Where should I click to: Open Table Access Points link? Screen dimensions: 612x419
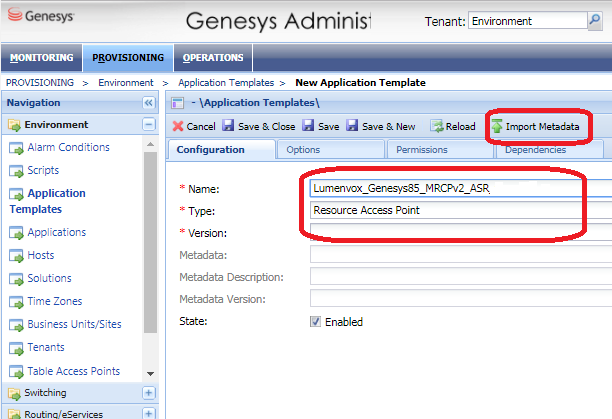click(73, 371)
